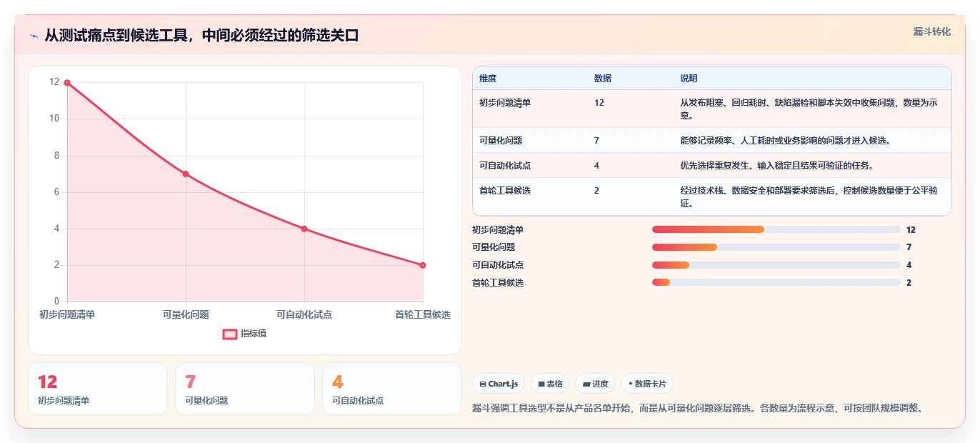Click the 初步问题清单 cell in the table
980x443 pixels.
point(505,103)
